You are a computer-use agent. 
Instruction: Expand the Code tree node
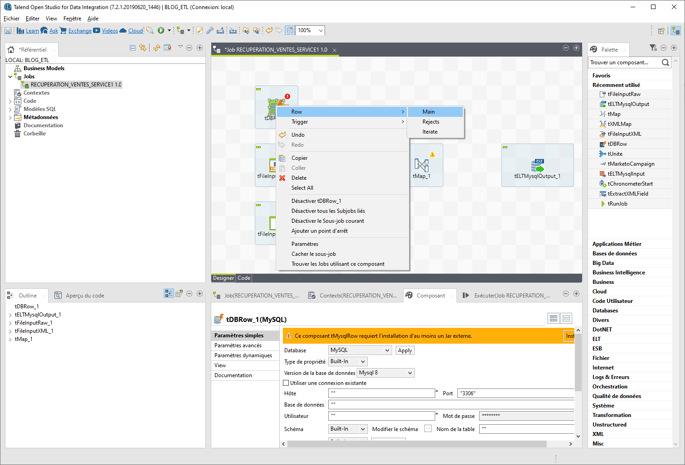coord(10,101)
